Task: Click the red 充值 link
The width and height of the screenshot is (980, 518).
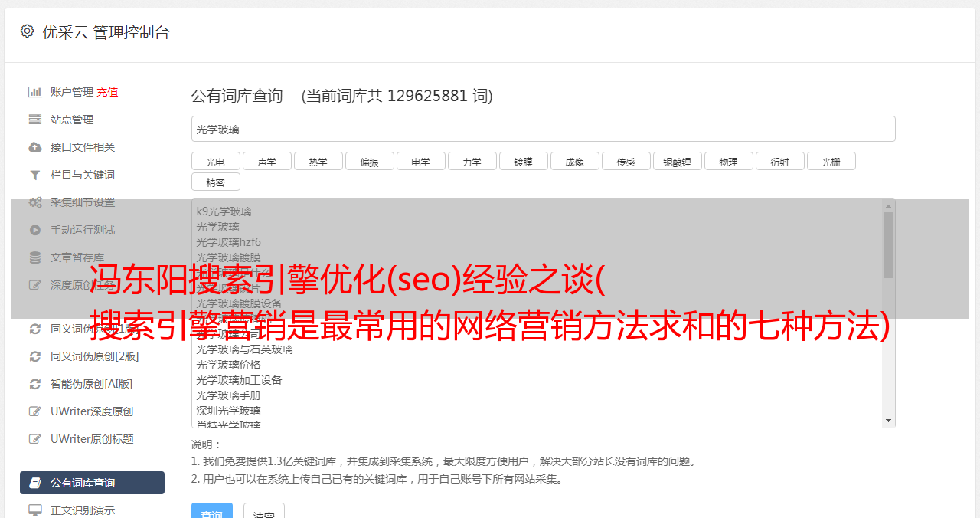Action: tap(107, 92)
